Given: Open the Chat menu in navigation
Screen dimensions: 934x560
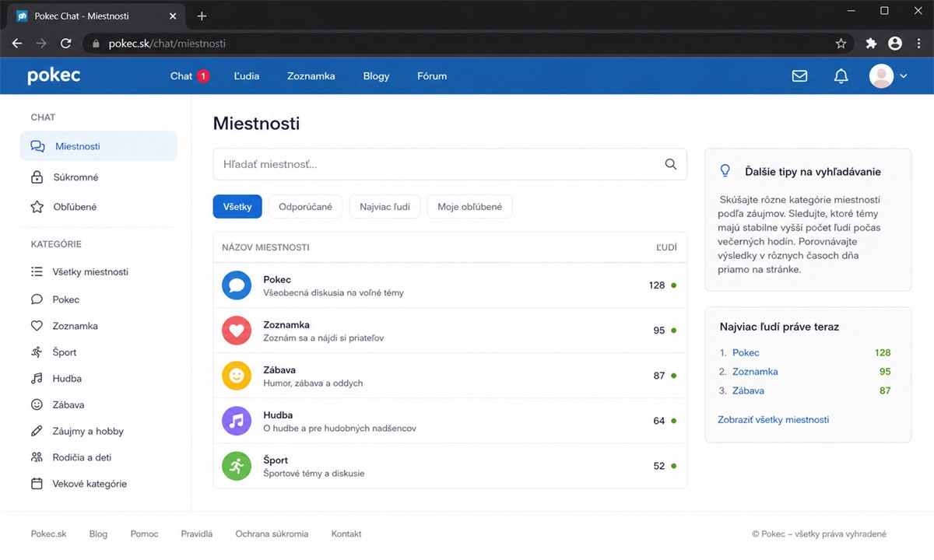Looking at the screenshot, I should point(181,76).
